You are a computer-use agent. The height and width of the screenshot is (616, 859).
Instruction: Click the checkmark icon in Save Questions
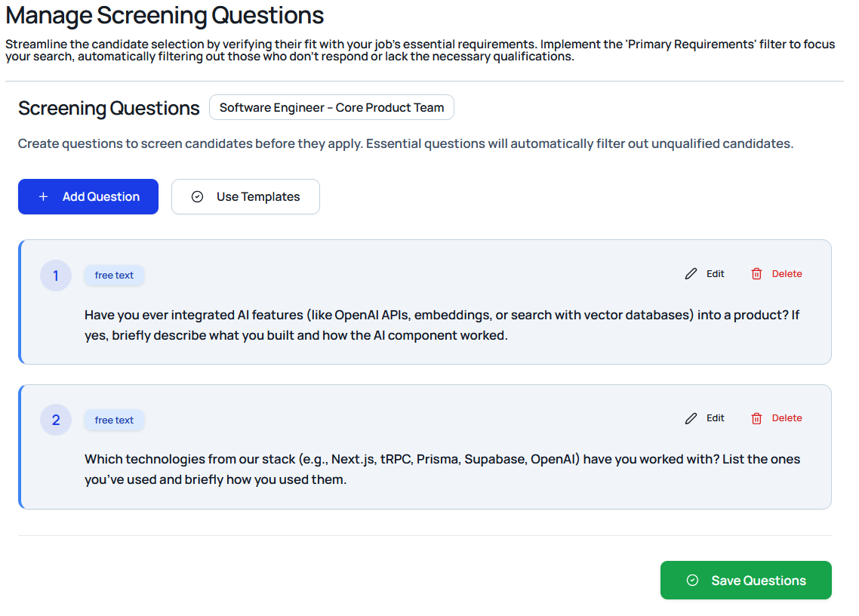(x=692, y=581)
